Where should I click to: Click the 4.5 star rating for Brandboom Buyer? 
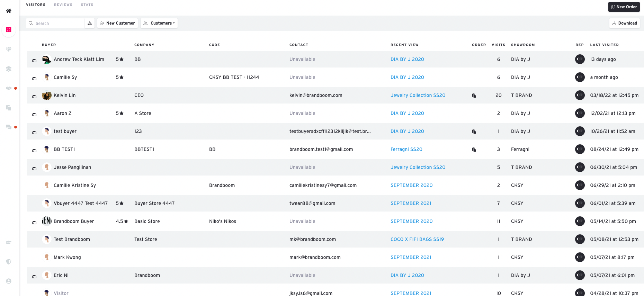tap(122, 221)
